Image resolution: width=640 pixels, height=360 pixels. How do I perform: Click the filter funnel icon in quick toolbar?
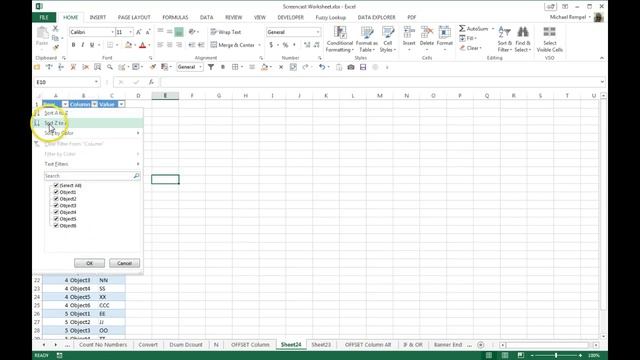click(x=211, y=67)
